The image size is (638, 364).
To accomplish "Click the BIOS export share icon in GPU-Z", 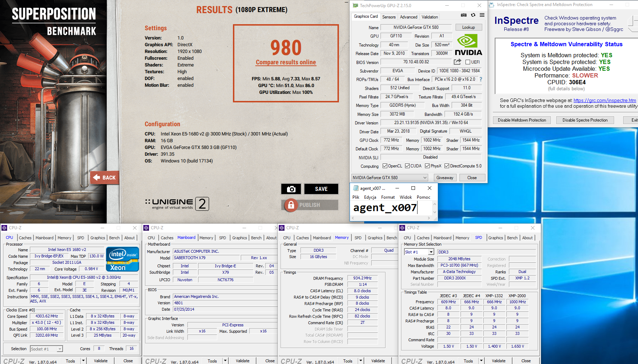I will (x=457, y=62).
